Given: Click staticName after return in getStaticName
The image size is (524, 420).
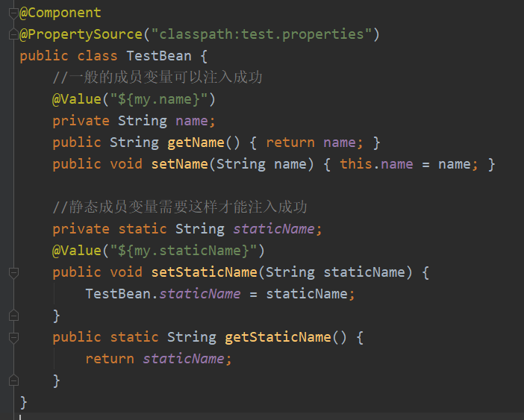Looking at the screenshot, I should pyautogui.click(x=184, y=359).
